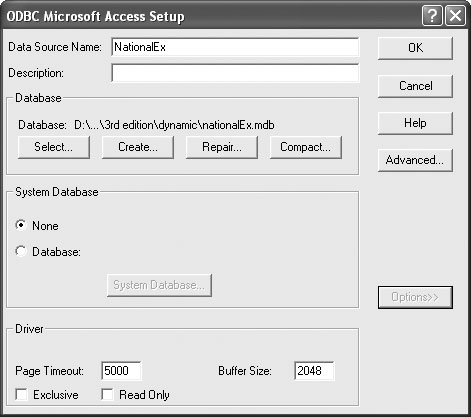Click Select to choose a database file
Viewport: 471px width, 417px height.
coord(54,147)
